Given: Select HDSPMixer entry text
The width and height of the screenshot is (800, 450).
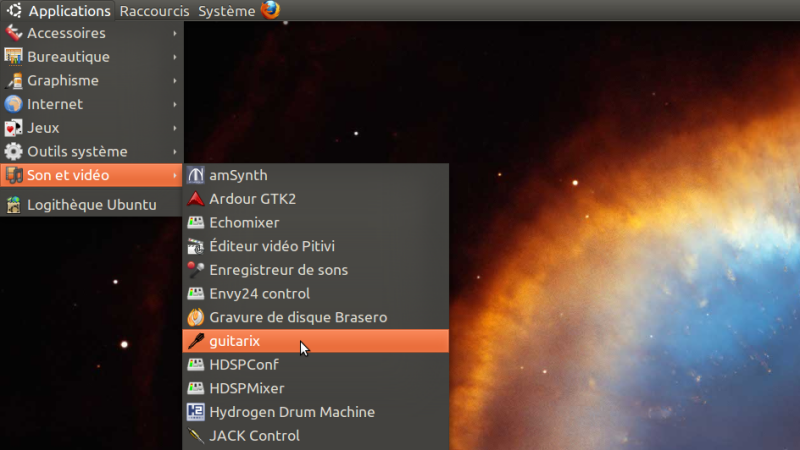Looking at the screenshot, I should (247, 388).
